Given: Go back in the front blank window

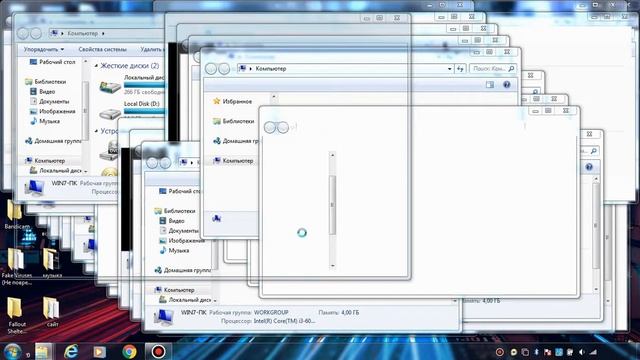Looking at the screenshot, I should point(270,127).
